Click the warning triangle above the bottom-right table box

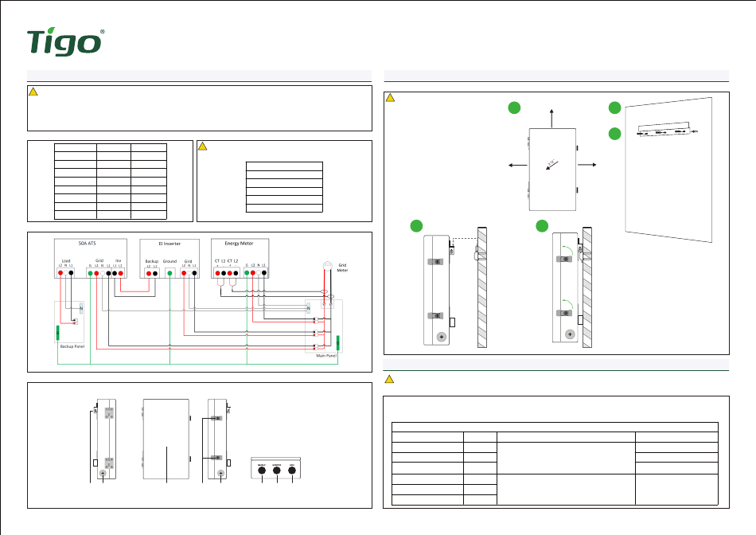coord(389,379)
